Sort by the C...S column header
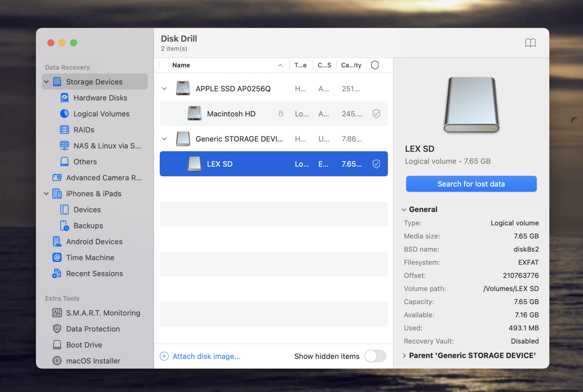 point(324,65)
